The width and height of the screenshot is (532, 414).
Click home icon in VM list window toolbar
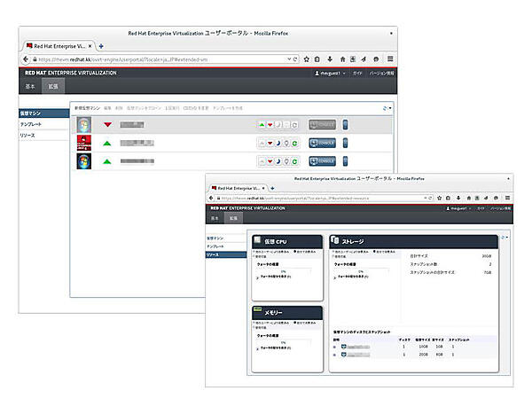[x=342, y=59]
